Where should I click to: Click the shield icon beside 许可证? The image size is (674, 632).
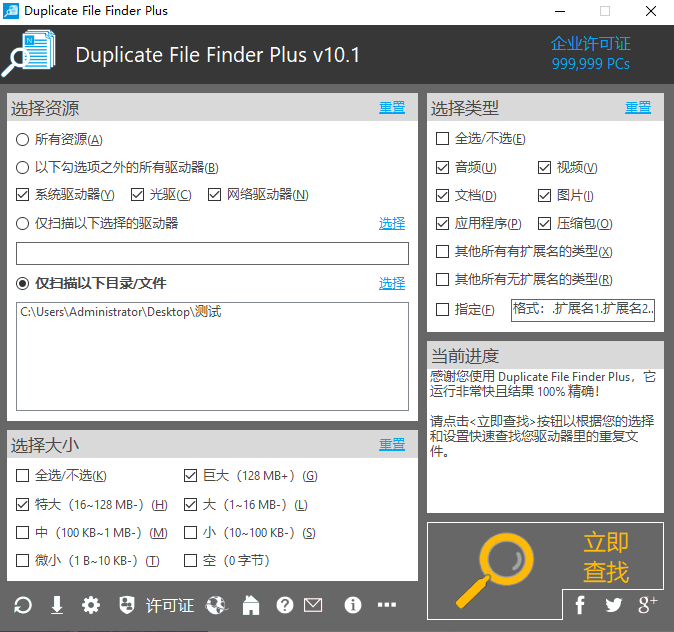(x=126, y=605)
